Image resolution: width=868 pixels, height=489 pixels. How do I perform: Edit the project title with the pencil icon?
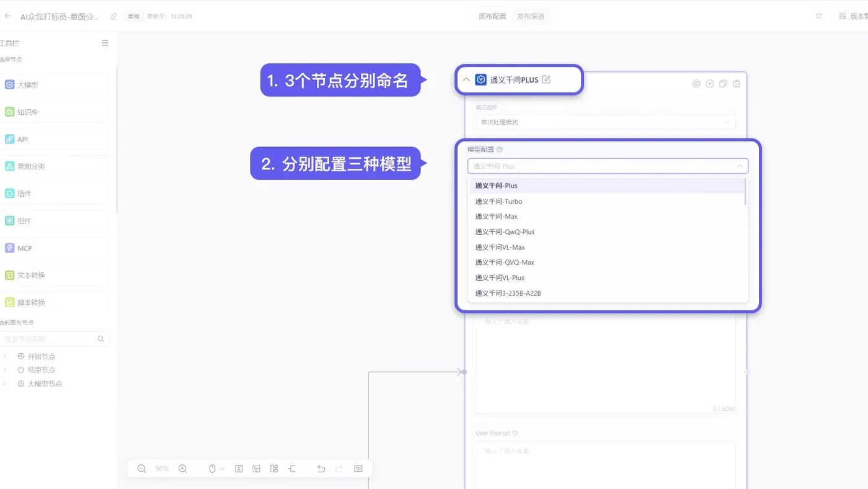click(113, 16)
